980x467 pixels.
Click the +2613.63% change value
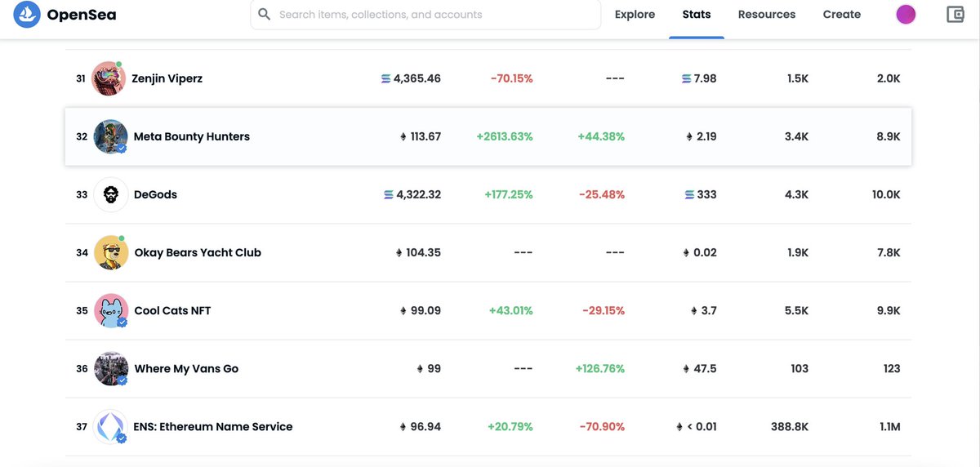coord(505,137)
